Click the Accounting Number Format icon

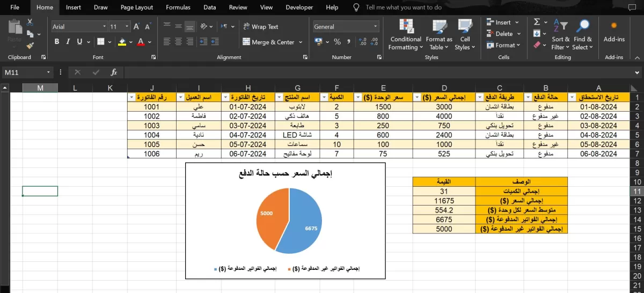(x=319, y=42)
